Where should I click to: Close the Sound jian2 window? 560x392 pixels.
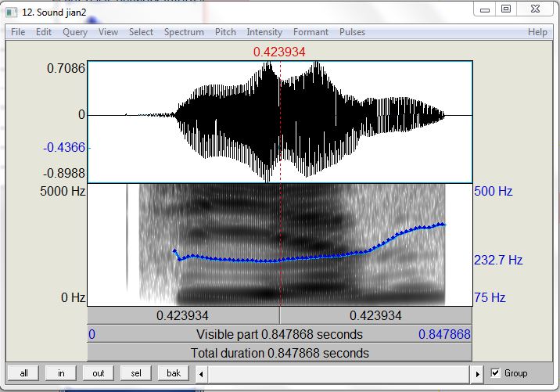535,9
